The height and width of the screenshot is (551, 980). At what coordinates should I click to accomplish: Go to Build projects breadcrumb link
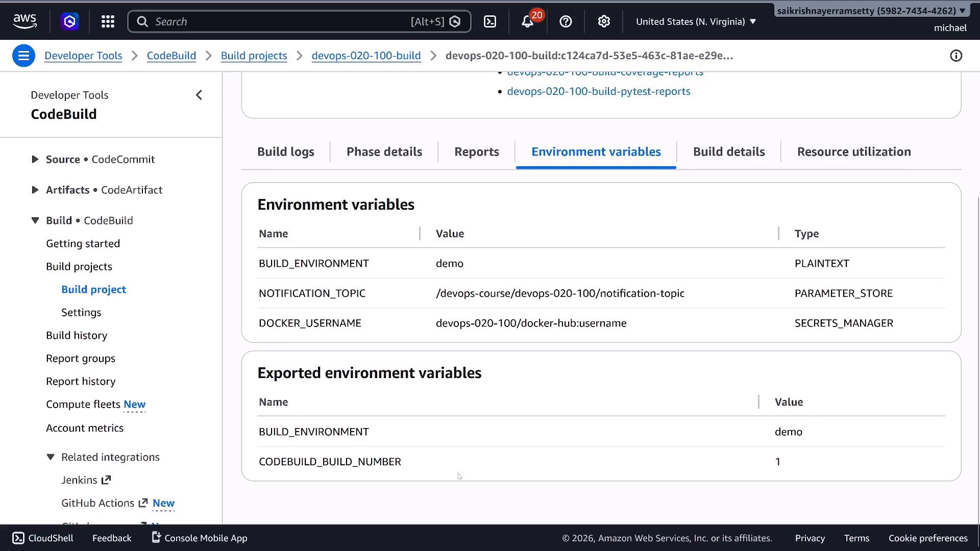[254, 56]
